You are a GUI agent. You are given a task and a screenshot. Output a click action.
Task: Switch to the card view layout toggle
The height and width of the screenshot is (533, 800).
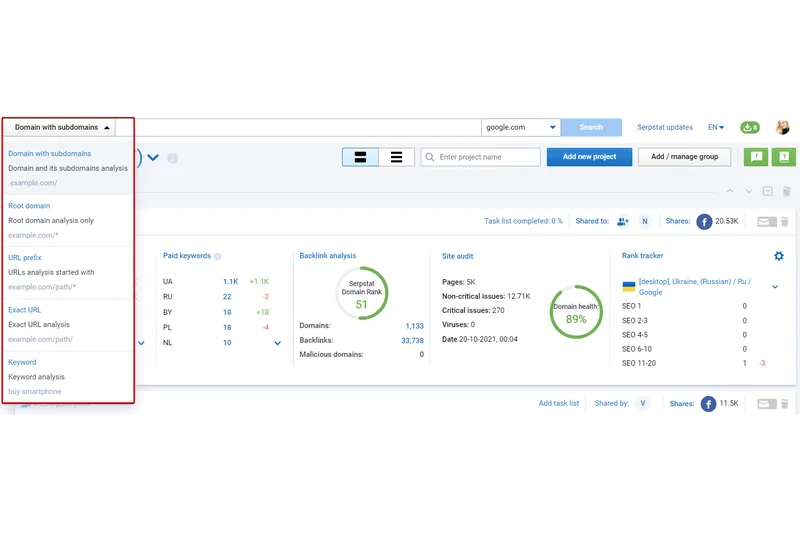tap(360, 157)
